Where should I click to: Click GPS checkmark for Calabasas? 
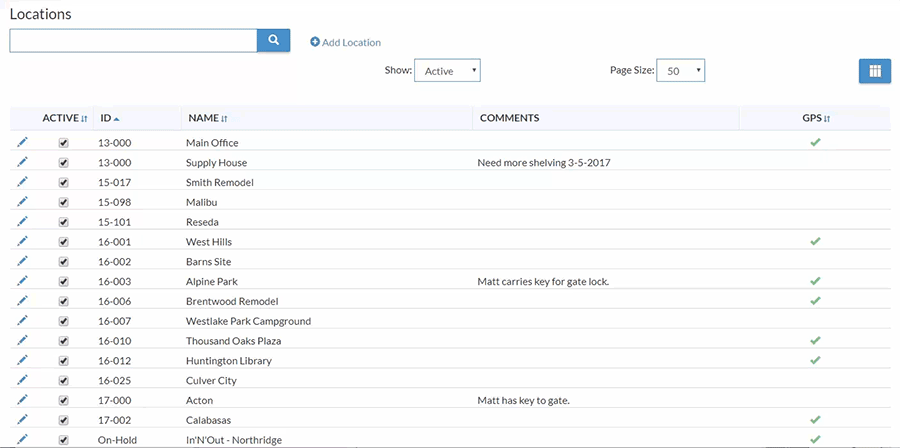click(x=815, y=420)
